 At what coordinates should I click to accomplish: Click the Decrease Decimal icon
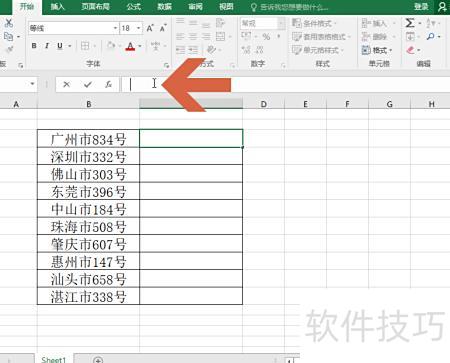pos(260,50)
